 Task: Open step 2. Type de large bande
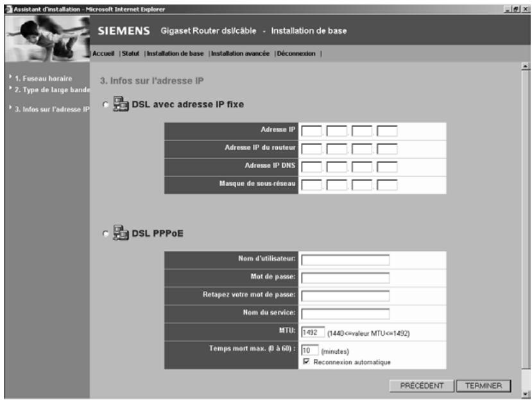coord(52,90)
